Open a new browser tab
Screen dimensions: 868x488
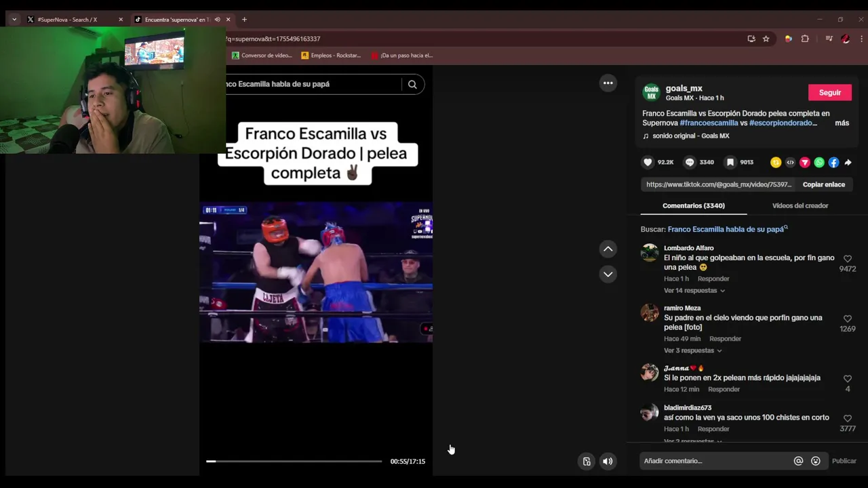[244, 20]
